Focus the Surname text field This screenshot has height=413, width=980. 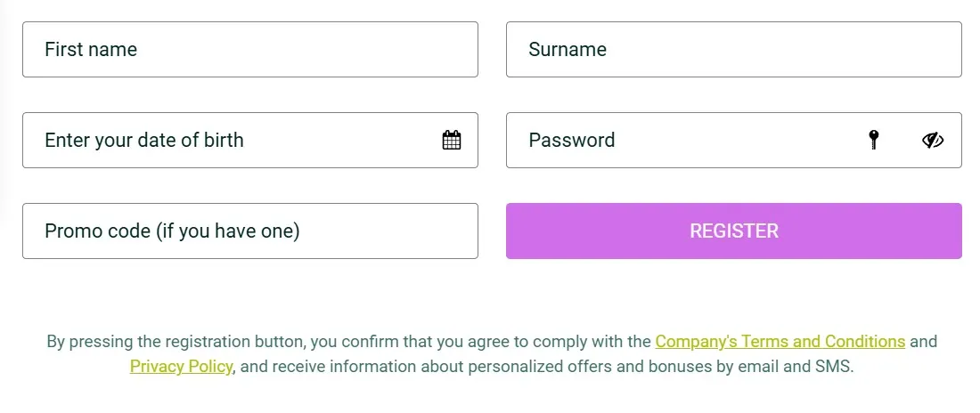tap(733, 50)
